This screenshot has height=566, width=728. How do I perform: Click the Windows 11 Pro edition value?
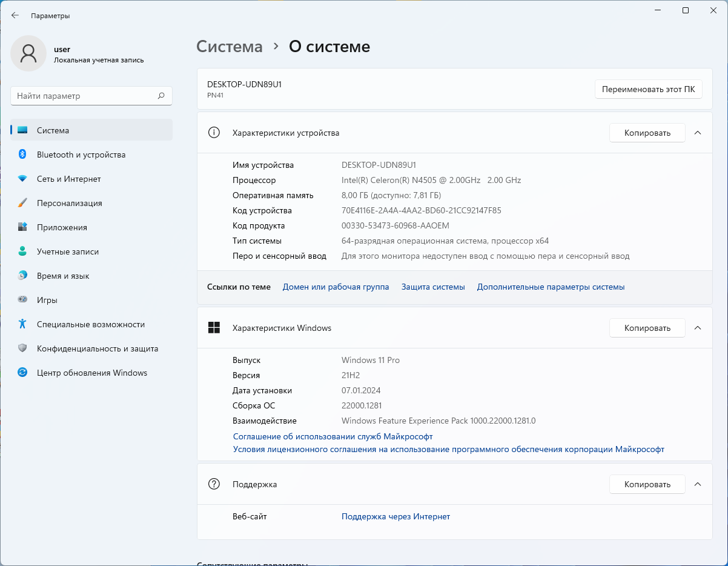tap(371, 360)
